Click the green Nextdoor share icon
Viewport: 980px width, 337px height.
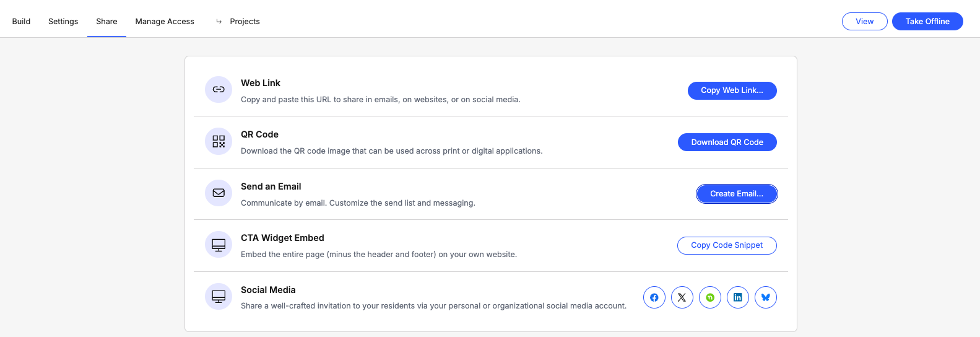(x=709, y=297)
